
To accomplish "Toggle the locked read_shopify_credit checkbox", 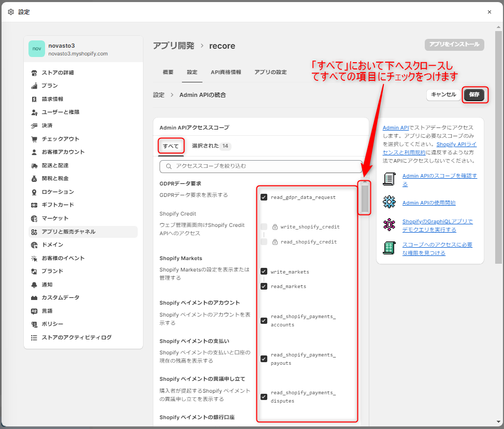I will coord(264,242).
